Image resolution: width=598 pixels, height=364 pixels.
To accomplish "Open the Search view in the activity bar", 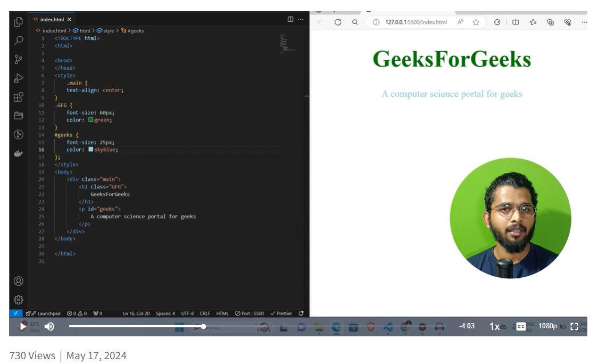I will [x=18, y=40].
